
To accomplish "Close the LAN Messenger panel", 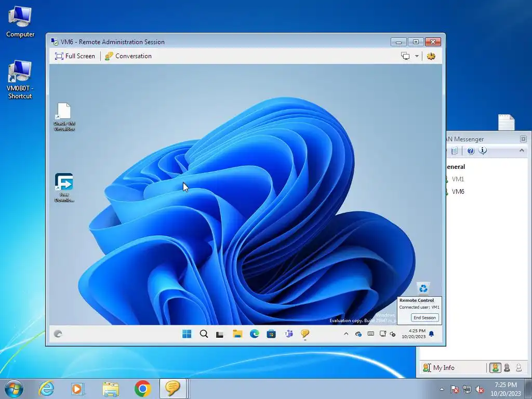I will click(523, 139).
